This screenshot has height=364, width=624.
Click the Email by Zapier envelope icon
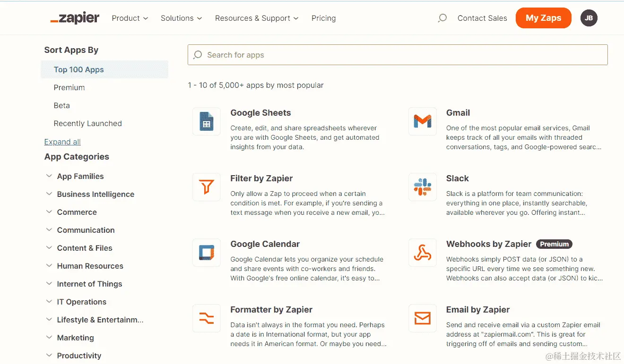[x=422, y=319]
